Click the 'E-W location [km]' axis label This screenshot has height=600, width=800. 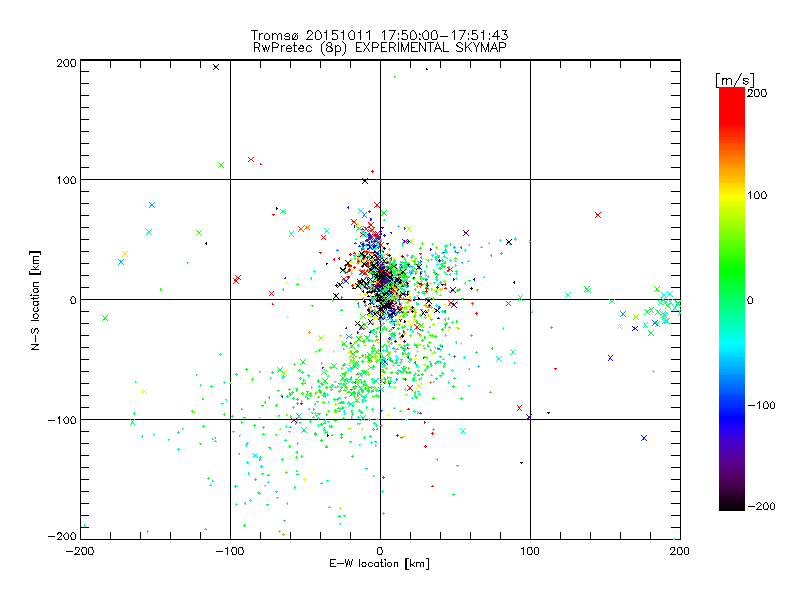coord(380,564)
